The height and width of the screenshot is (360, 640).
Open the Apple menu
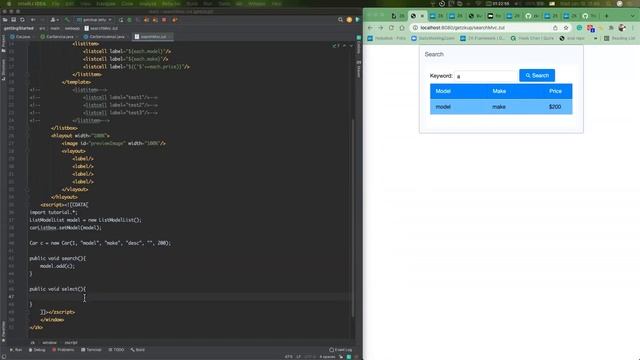coord(9,4)
